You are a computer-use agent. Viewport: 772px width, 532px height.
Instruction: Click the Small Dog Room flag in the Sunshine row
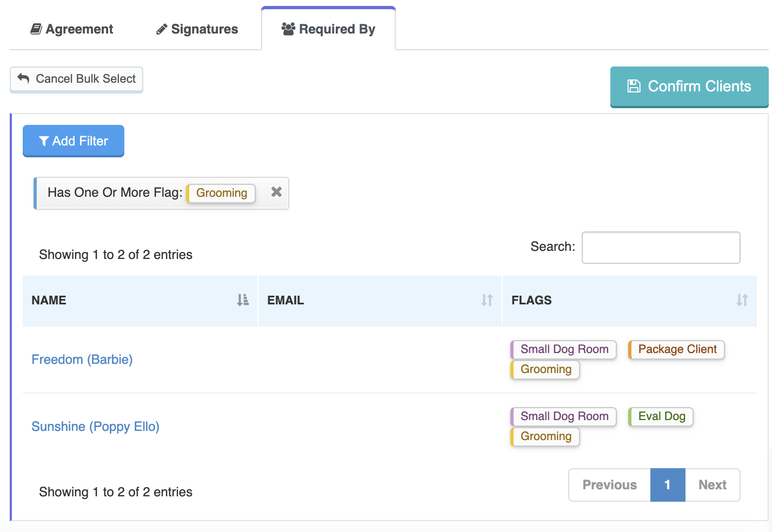[563, 416]
